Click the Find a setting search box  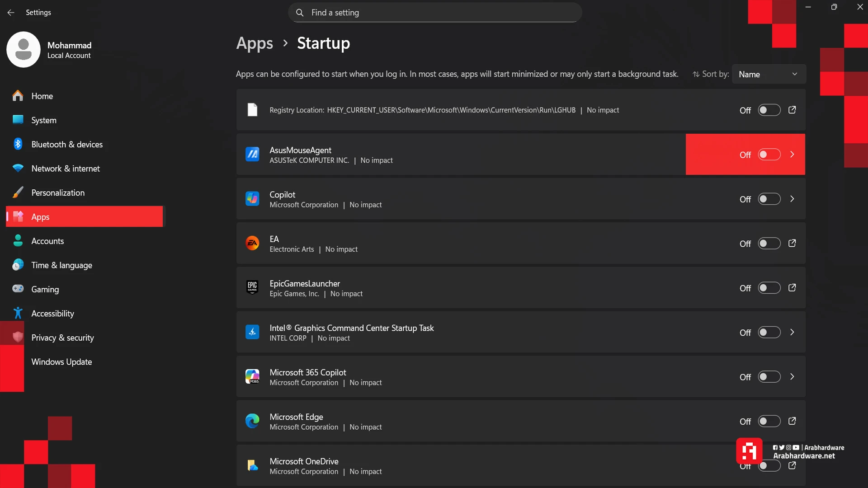point(434,13)
